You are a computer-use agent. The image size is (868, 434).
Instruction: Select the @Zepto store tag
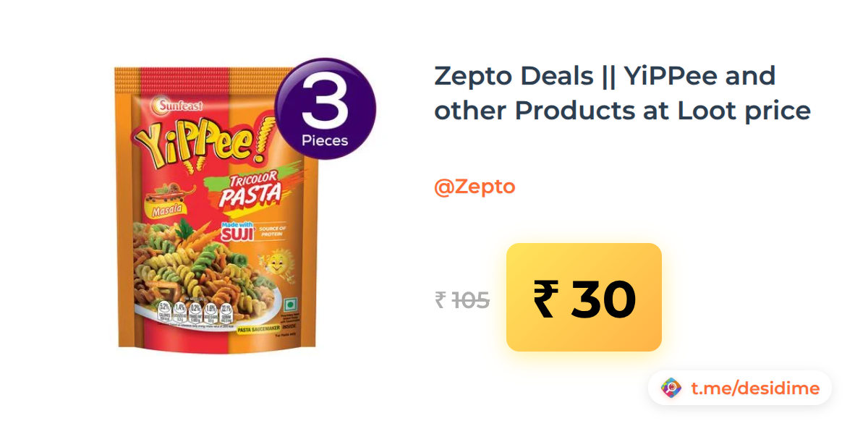(475, 187)
